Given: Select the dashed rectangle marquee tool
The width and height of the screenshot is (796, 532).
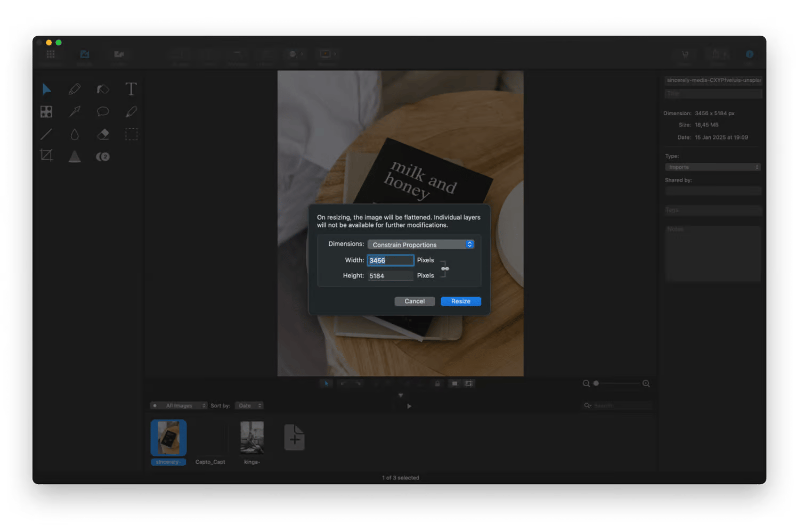Looking at the screenshot, I should coord(131,134).
